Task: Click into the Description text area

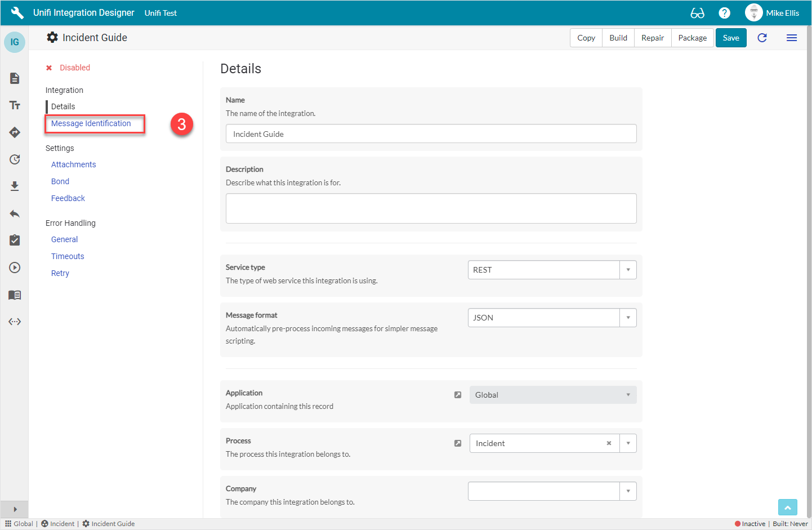Action: (x=431, y=208)
